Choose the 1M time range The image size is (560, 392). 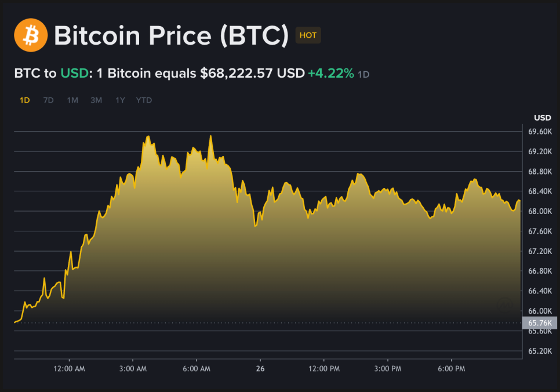[72, 100]
